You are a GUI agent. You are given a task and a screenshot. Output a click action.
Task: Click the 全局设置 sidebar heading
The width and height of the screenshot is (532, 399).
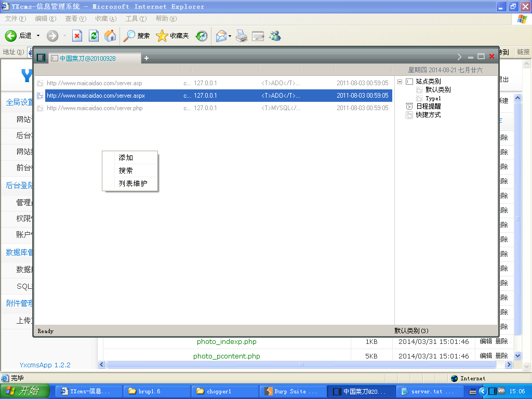click(19, 102)
